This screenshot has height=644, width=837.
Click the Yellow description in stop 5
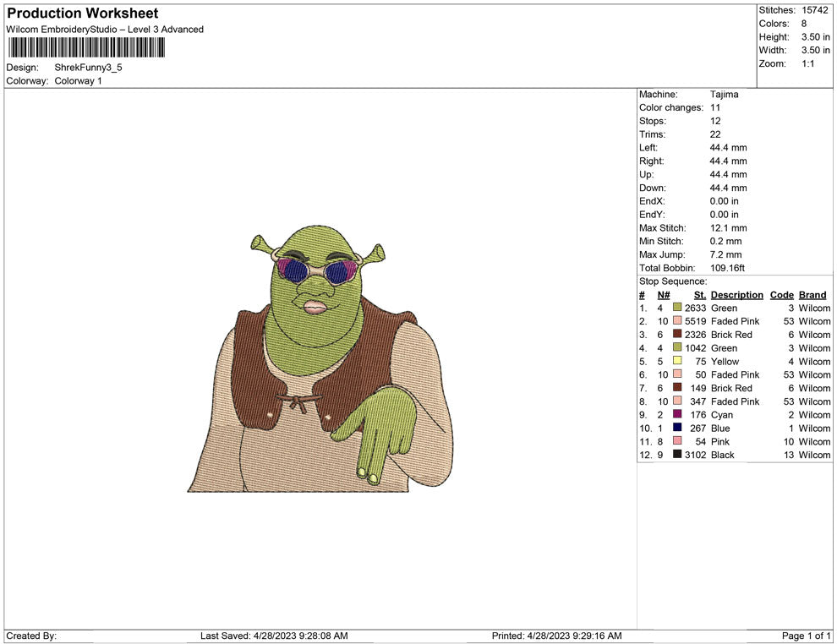pyautogui.click(x=725, y=361)
